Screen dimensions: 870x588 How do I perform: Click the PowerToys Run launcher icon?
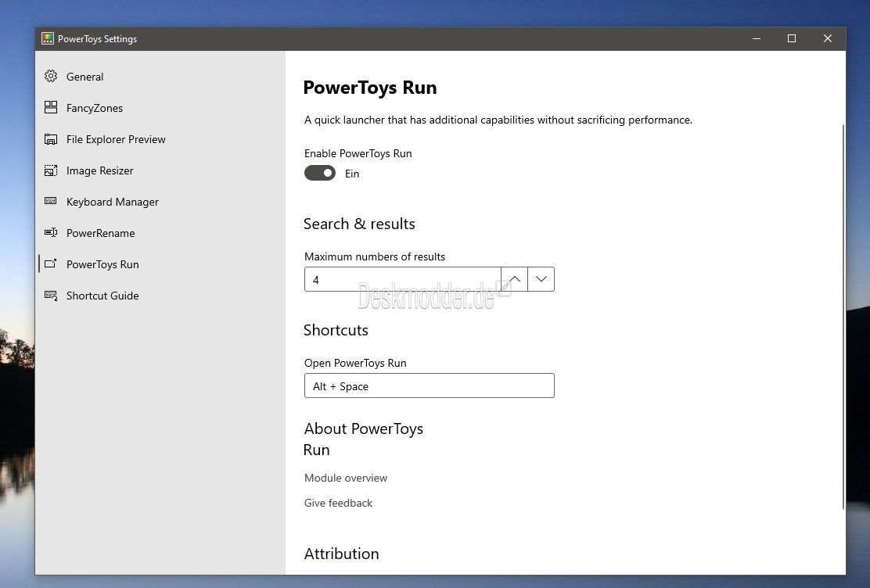[51, 264]
